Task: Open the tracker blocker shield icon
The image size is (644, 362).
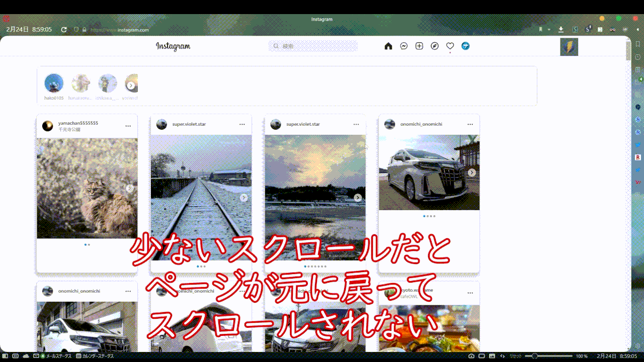Action: (x=76, y=30)
